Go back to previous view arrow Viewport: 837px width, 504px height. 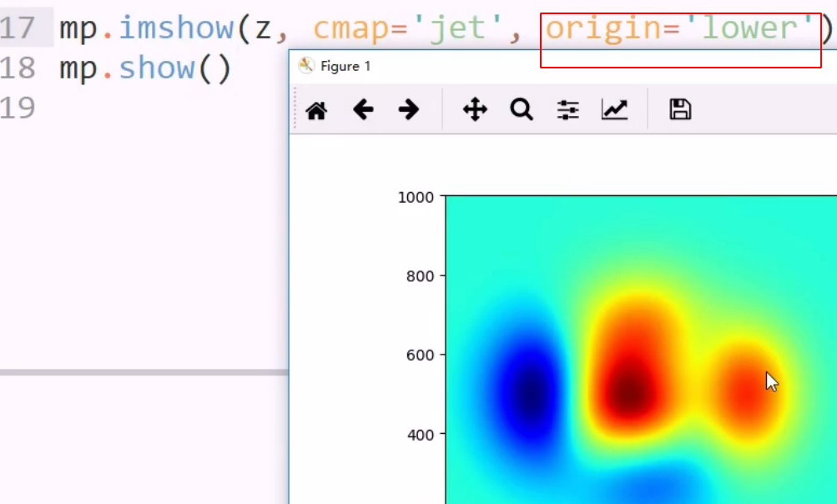coord(363,110)
